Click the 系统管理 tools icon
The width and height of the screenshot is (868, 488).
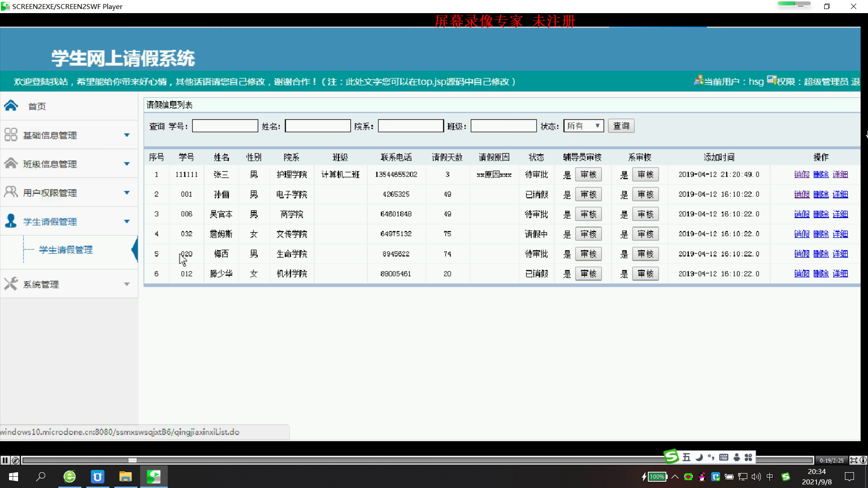[11, 284]
